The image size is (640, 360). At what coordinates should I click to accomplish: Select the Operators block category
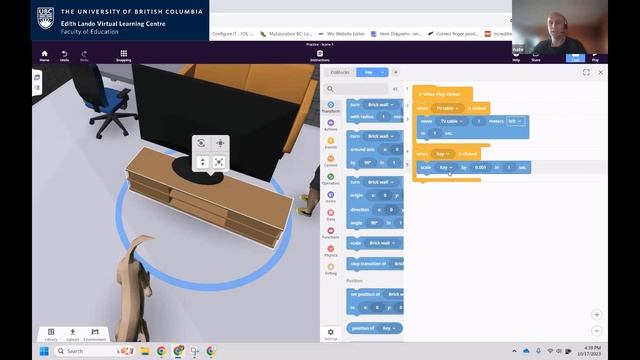click(331, 179)
